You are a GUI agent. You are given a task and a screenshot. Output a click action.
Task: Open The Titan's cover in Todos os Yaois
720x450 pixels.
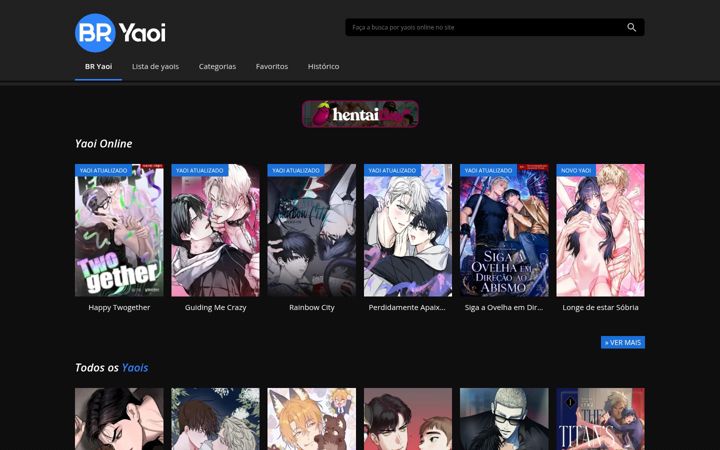click(x=601, y=419)
